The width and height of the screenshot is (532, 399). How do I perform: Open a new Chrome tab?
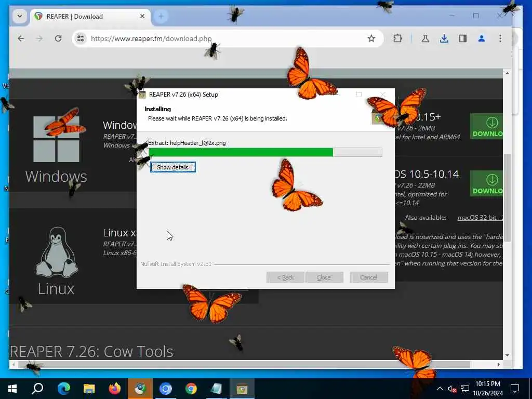(x=161, y=16)
